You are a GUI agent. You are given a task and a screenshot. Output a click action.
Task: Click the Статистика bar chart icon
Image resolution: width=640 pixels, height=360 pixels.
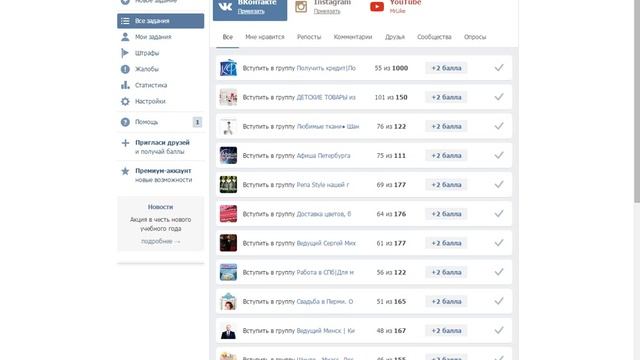click(125, 85)
